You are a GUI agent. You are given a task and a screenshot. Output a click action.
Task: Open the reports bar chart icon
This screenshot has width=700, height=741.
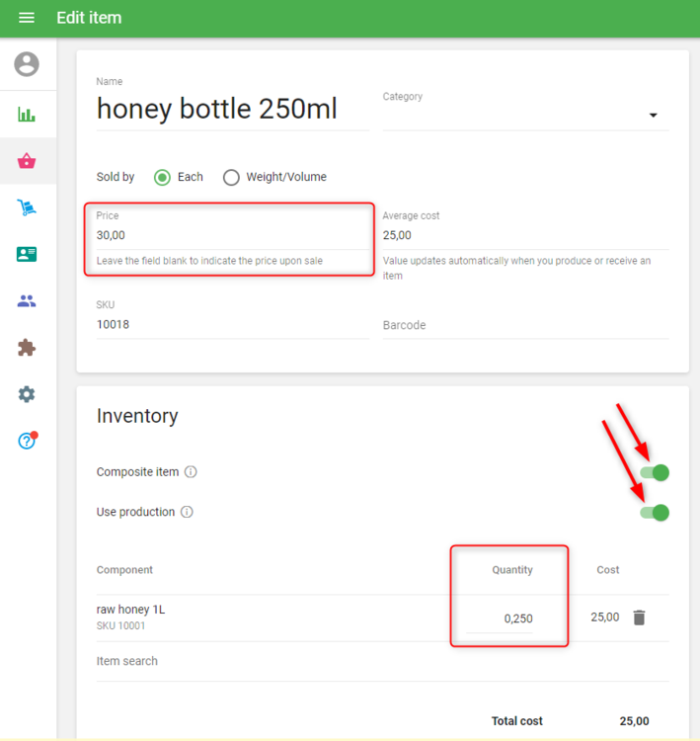(x=27, y=115)
